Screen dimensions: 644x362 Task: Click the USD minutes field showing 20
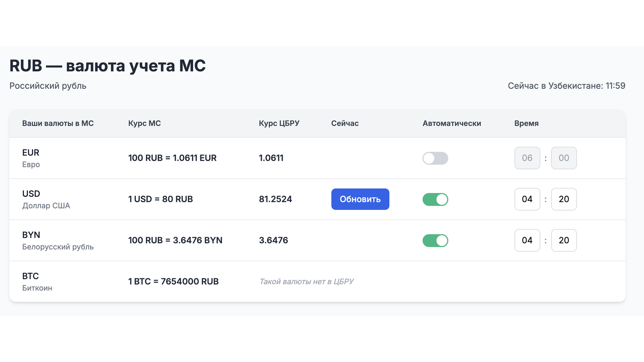click(x=563, y=199)
